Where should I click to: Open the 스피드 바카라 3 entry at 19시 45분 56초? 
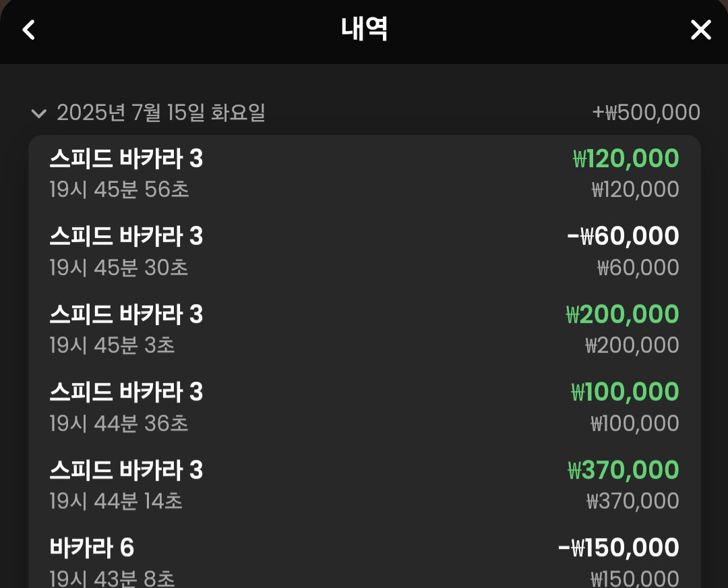[365, 174]
